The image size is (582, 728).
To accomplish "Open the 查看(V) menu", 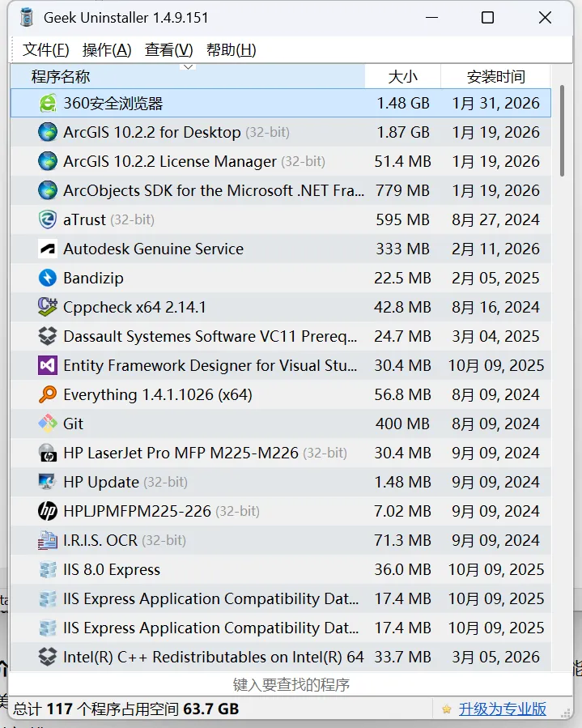I will tap(169, 49).
